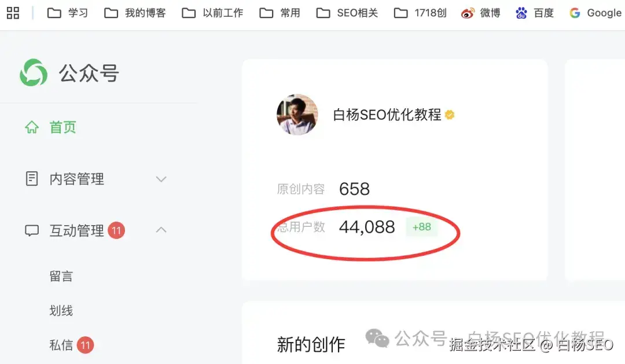Click the yellow verified badge
The height and width of the screenshot is (364, 625).
[450, 115]
